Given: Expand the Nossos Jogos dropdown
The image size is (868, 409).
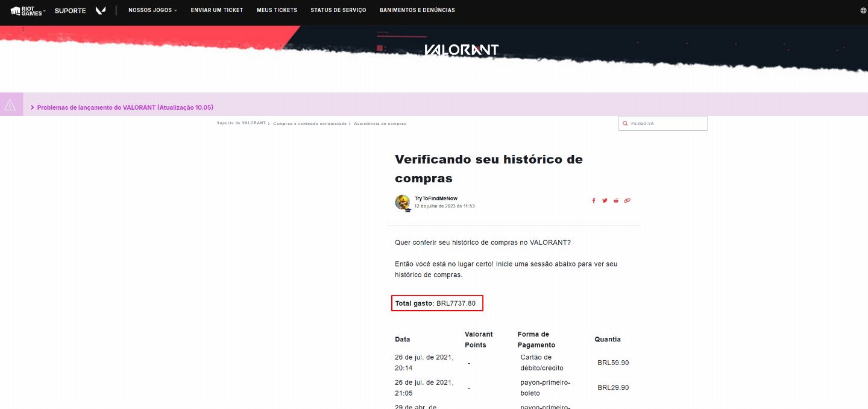Looking at the screenshot, I should coord(153,10).
